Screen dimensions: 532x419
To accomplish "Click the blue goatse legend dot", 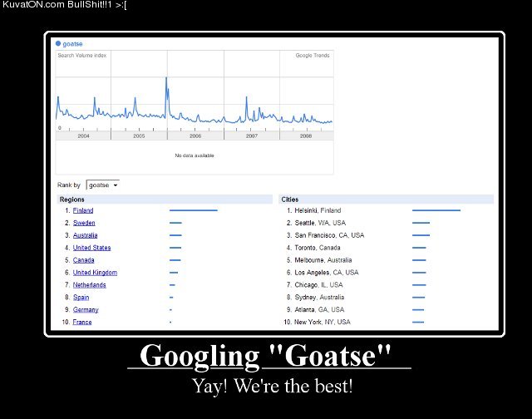I will tap(58, 43).
